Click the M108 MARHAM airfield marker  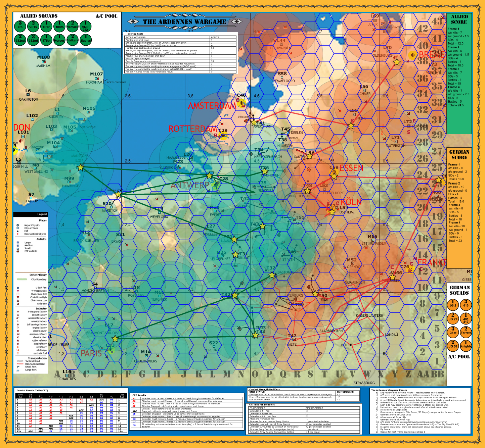(x=44, y=62)
